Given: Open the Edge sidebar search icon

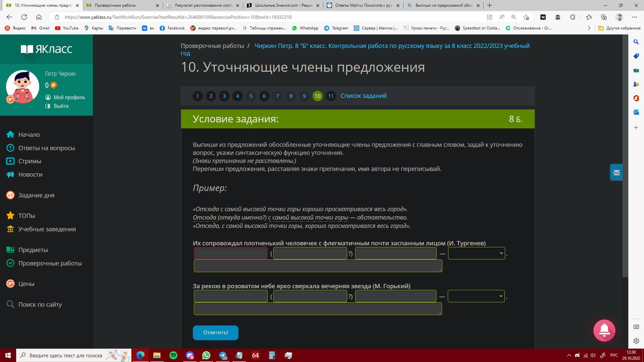Looking at the screenshot, I should (636, 42).
